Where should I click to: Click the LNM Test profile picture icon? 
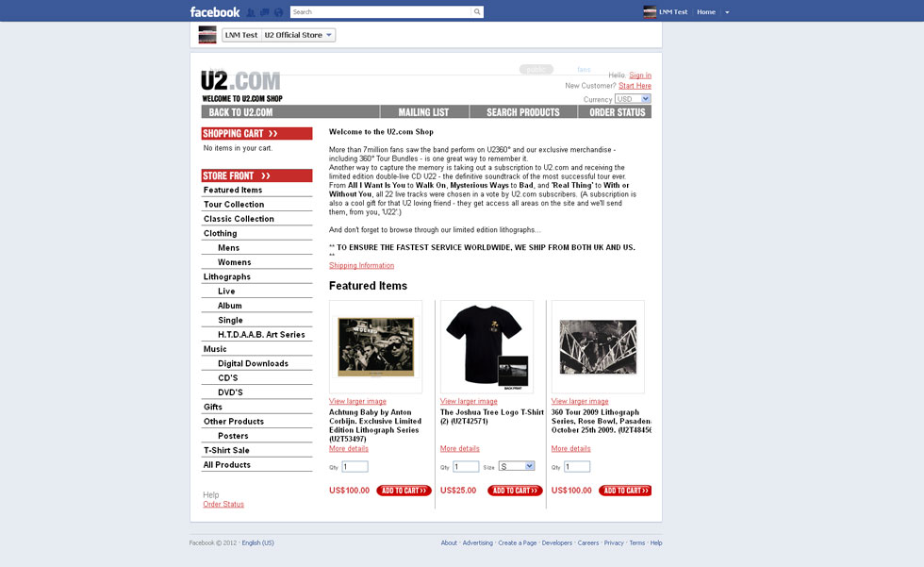tap(650, 11)
